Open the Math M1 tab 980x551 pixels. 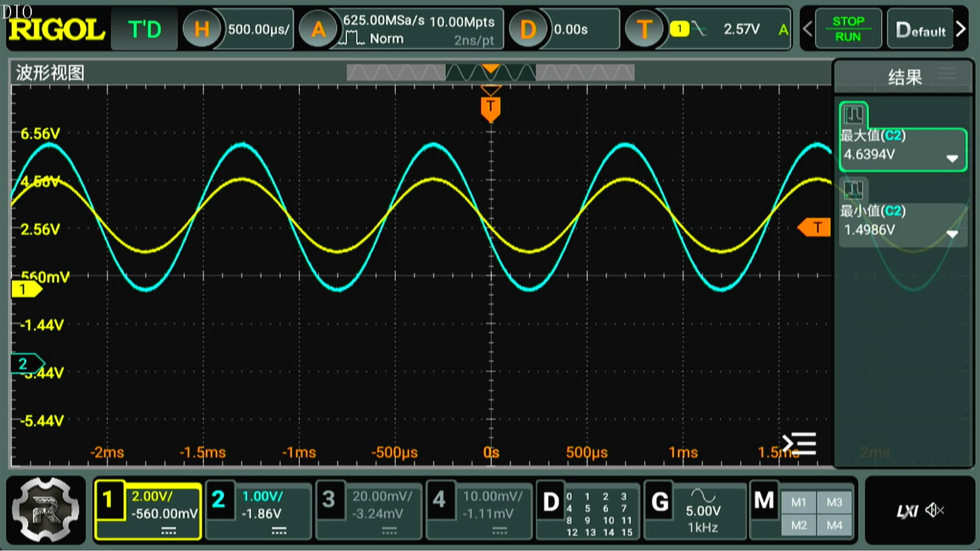(x=799, y=502)
